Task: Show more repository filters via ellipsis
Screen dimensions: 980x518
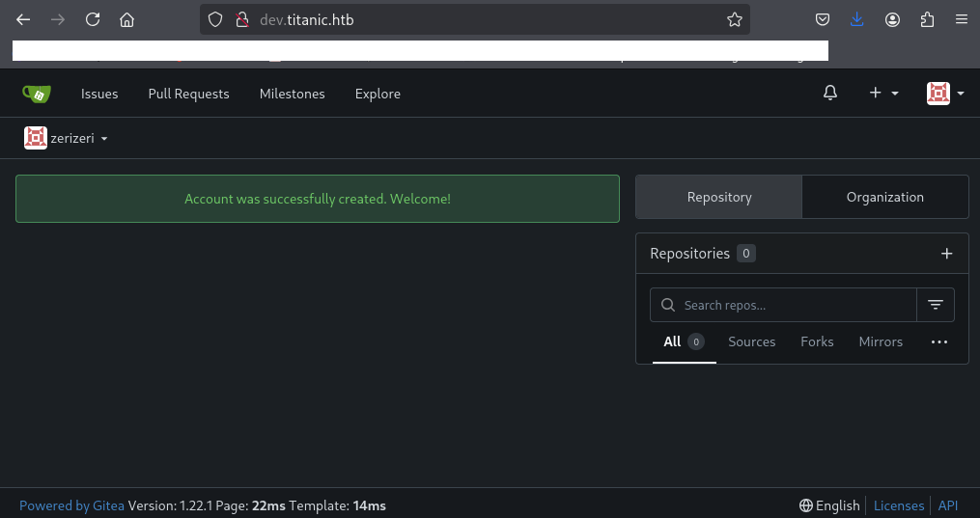Action: pos(938,341)
